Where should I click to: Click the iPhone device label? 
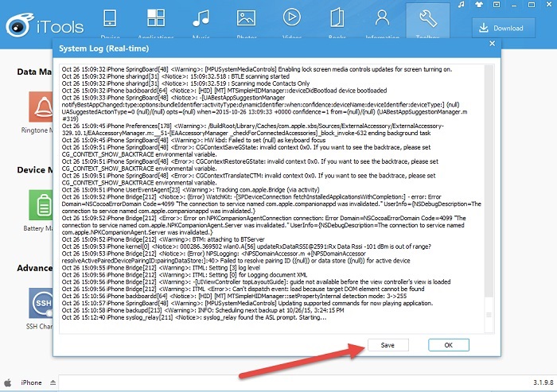pyautogui.click(x=31, y=382)
